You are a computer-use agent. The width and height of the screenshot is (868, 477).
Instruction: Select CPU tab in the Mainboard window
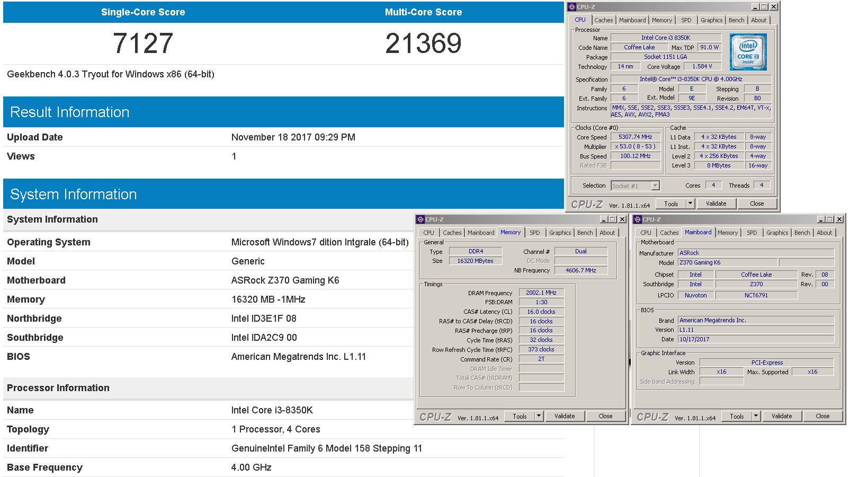tap(646, 233)
